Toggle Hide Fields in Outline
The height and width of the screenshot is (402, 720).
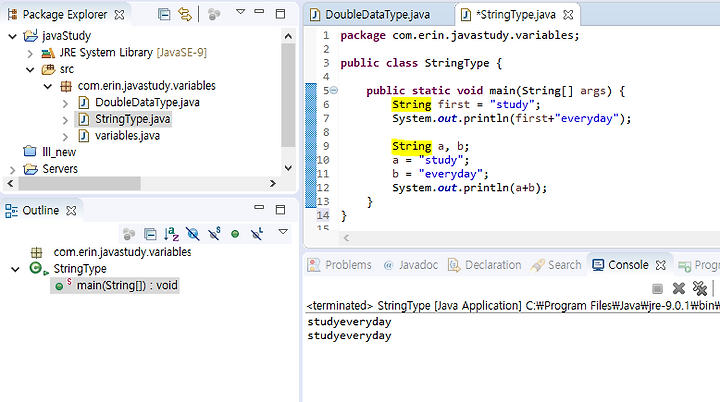(193, 234)
